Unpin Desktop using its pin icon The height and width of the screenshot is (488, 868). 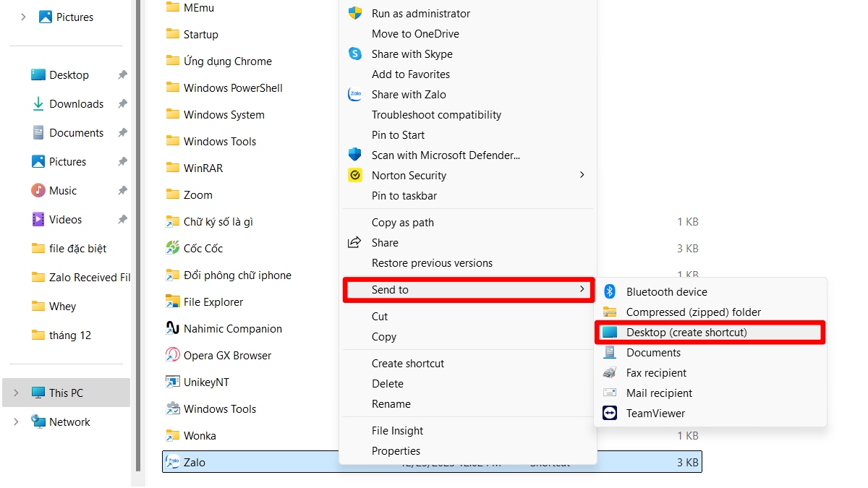pyautogui.click(x=122, y=74)
